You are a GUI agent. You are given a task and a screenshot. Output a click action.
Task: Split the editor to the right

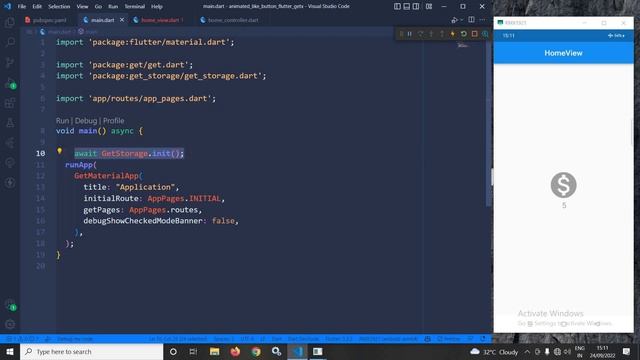click(471, 20)
